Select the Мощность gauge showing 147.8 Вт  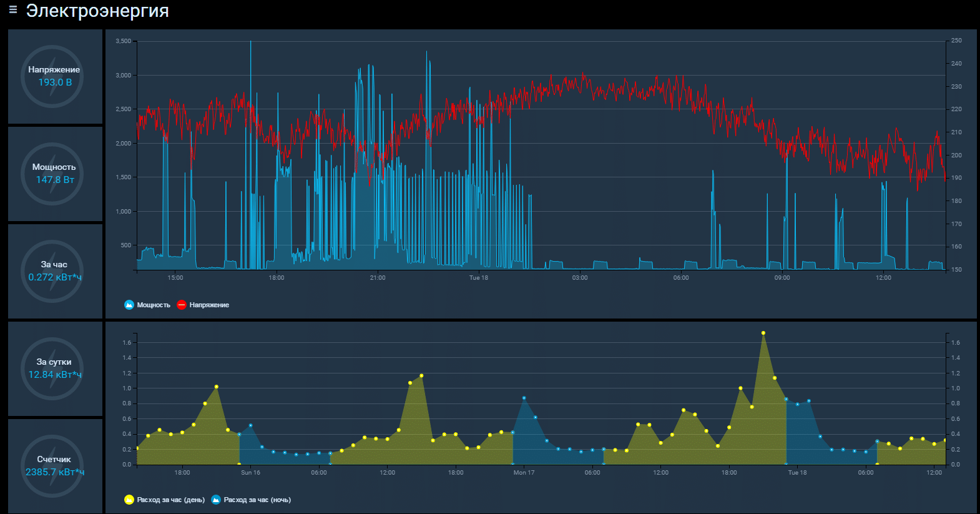[54, 174]
